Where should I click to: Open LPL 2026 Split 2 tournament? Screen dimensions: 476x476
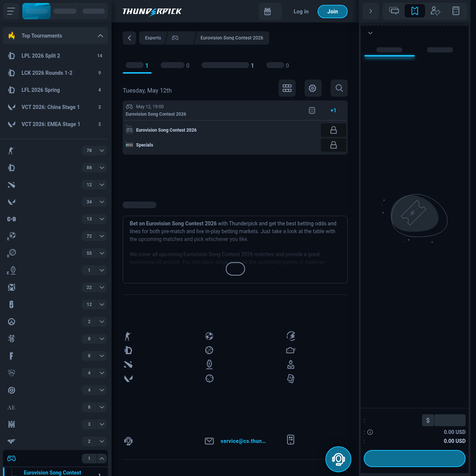[55, 56]
